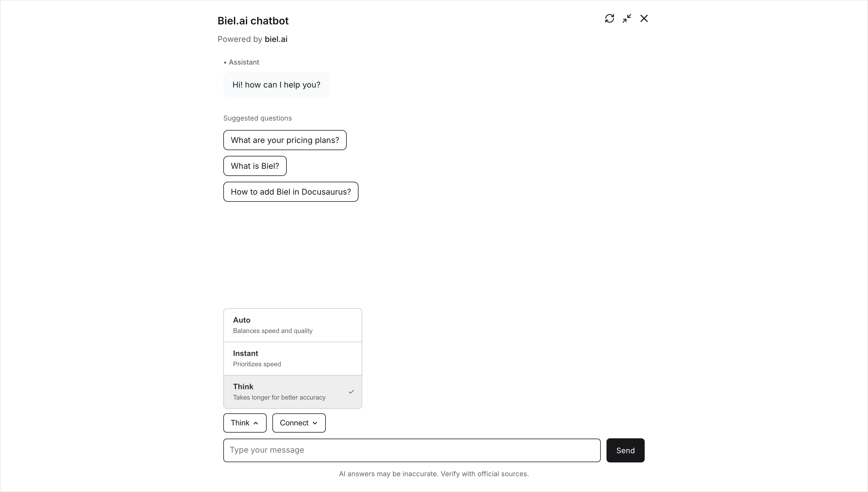The height and width of the screenshot is (492, 868).
Task: Open the biel.ai website link
Action: [x=276, y=39]
